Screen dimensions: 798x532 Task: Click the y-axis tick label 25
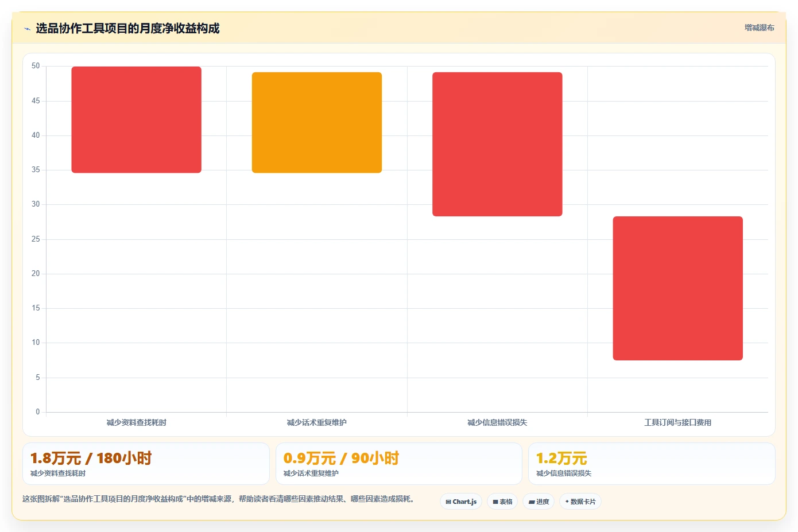point(36,239)
